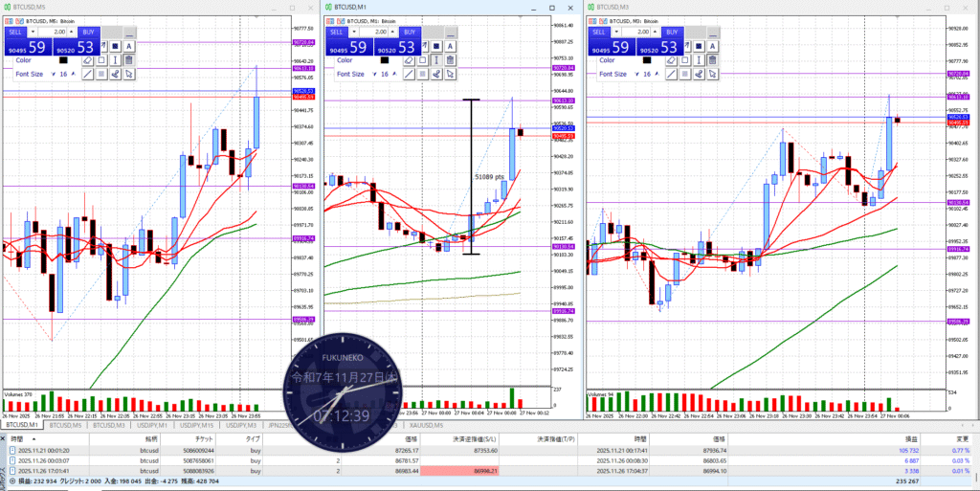Click the trash delete icon in M5 chart

pos(129,59)
